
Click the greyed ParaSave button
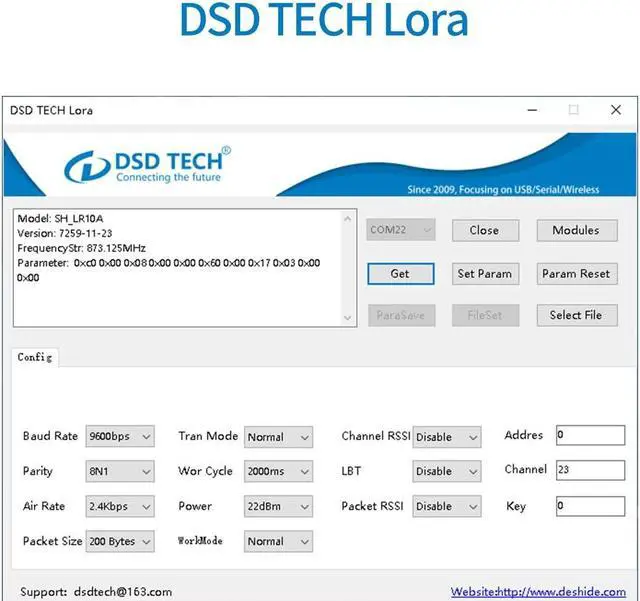[x=401, y=315]
